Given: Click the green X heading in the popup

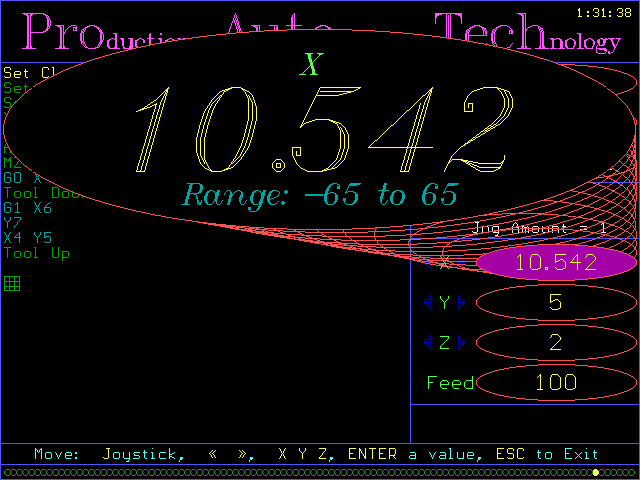Looking at the screenshot, I should [x=311, y=64].
